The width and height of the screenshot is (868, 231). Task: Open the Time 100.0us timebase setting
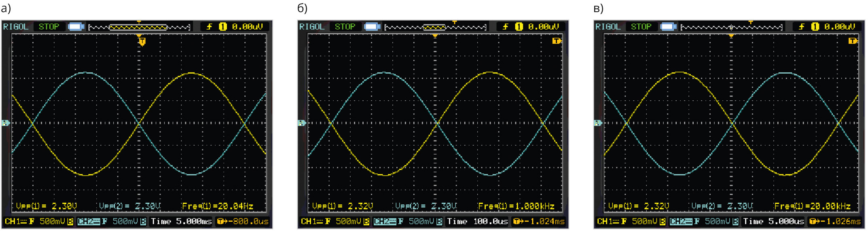[477, 221]
